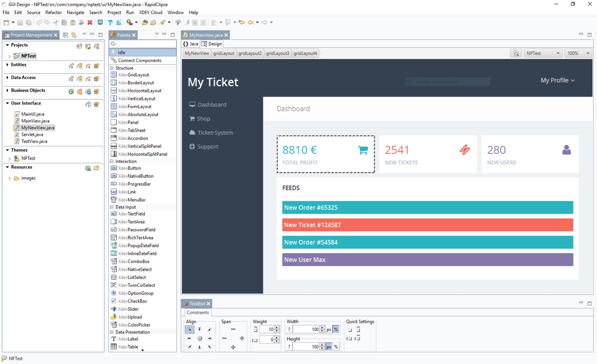Open the XDEV Cloud menu
This screenshot has width=597, height=364.
[x=151, y=12]
